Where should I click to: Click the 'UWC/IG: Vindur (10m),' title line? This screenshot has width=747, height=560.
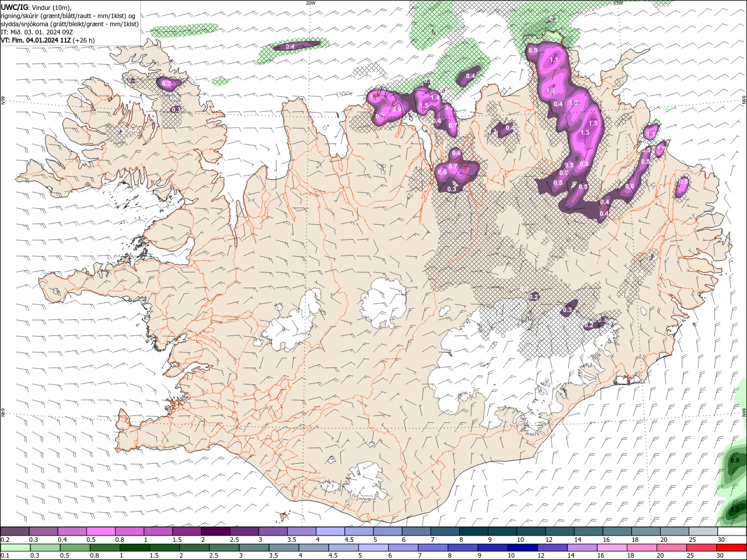pos(36,7)
